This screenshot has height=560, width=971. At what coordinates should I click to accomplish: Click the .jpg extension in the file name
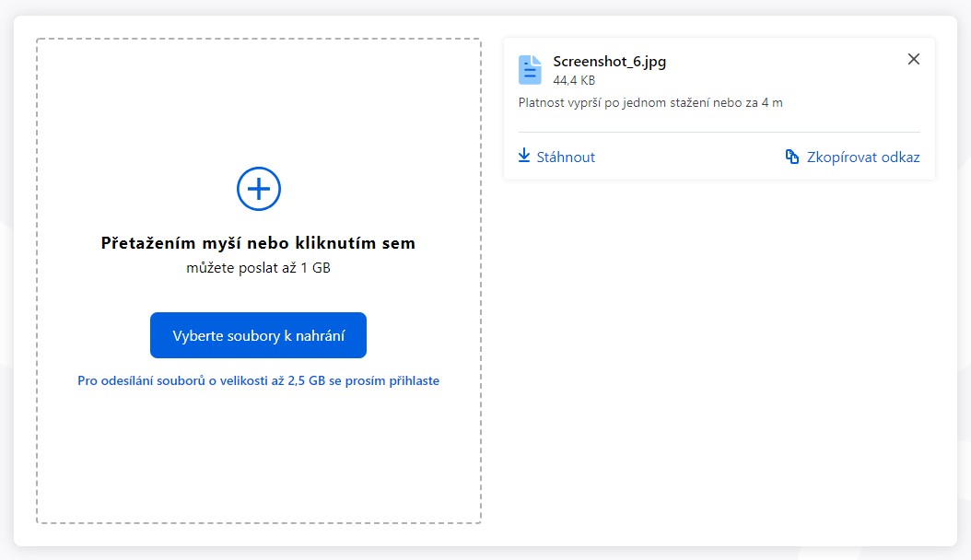tap(652, 62)
